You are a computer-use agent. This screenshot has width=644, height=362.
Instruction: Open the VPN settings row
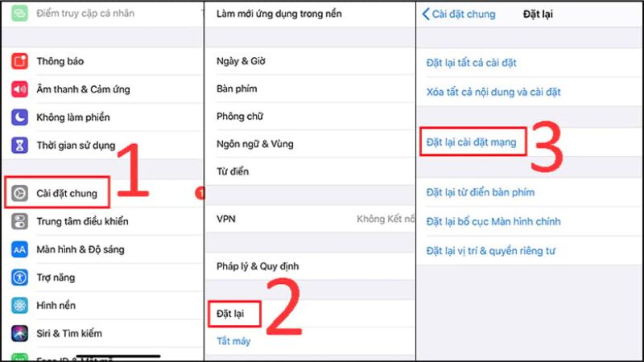coord(310,219)
